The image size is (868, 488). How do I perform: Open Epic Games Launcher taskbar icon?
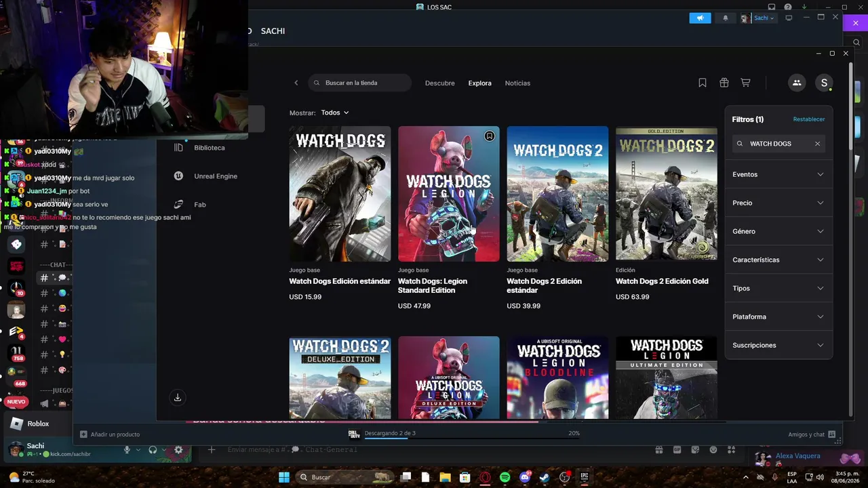coord(585,477)
